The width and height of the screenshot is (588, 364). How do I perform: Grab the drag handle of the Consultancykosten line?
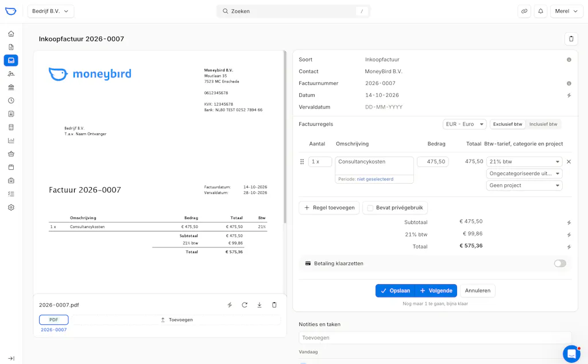tap(302, 161)
